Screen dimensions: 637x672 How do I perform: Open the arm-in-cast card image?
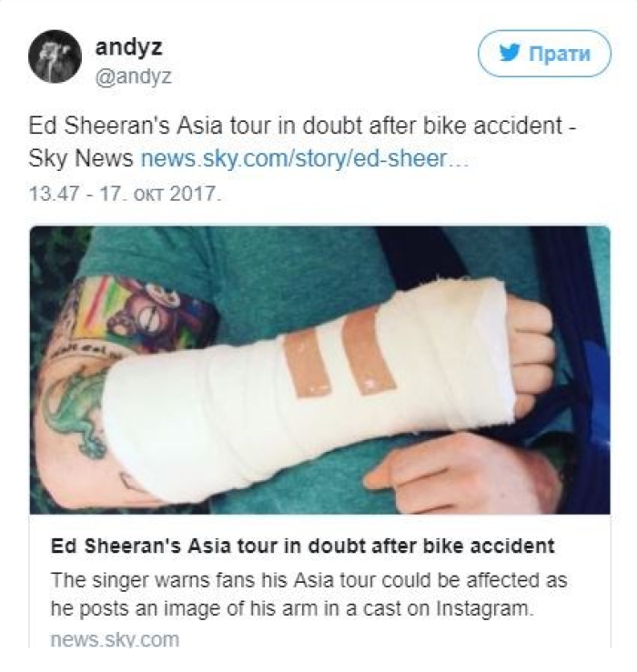click(319, 370)
